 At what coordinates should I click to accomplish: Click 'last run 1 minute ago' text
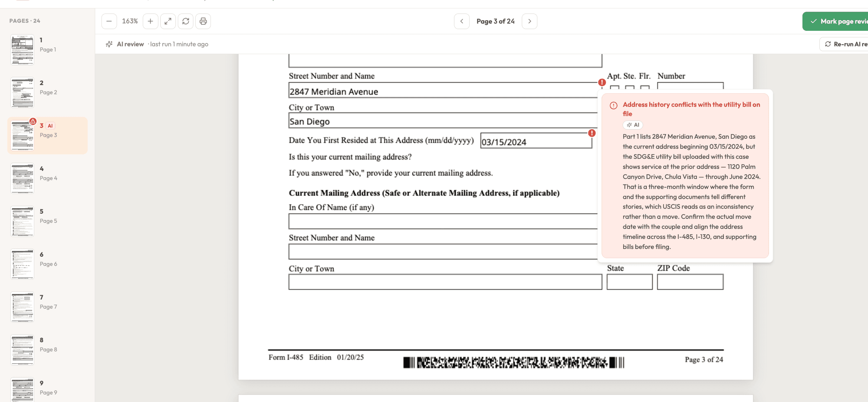(179, 44)
